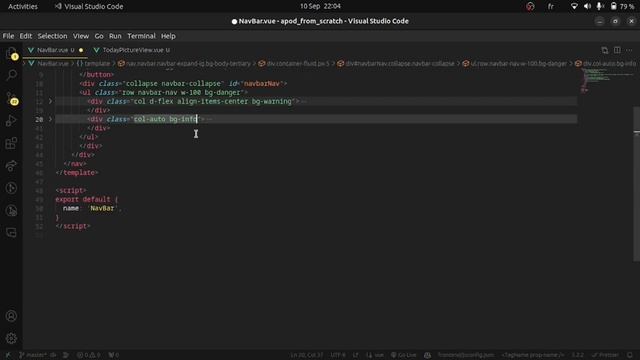Click the 'NavBar' name string in script
This screenshot has width=640, height=360.
coord(102,208)
